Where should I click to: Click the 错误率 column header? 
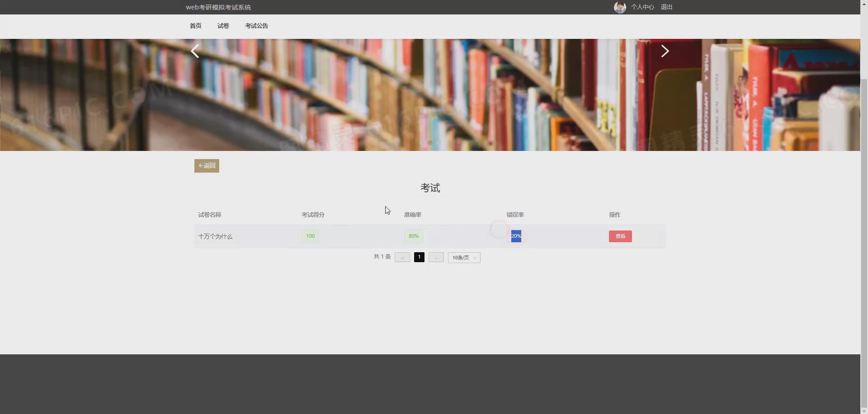515,215
